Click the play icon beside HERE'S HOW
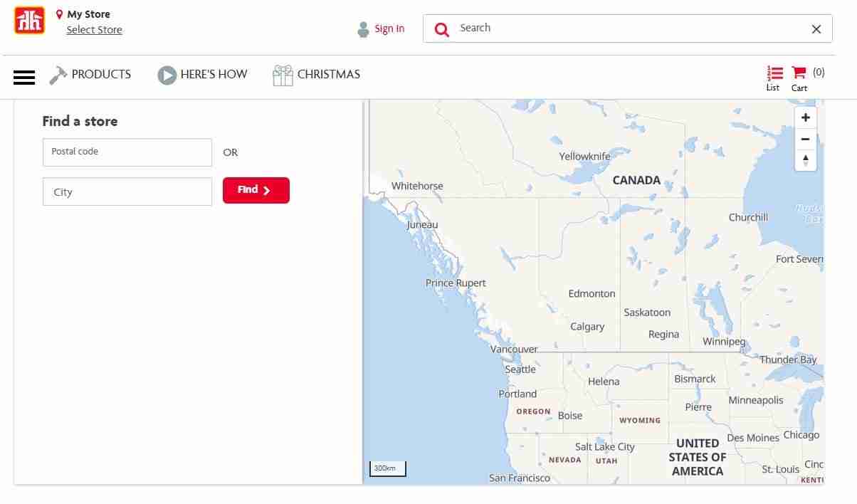 (167, 74)
